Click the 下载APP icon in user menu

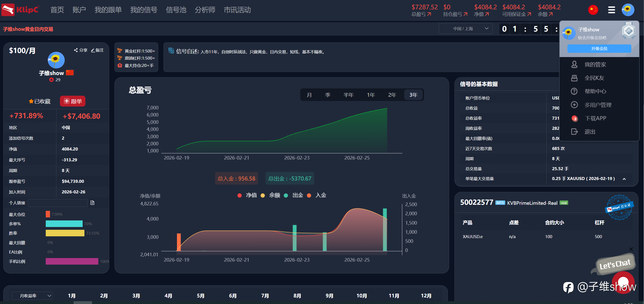574,118
